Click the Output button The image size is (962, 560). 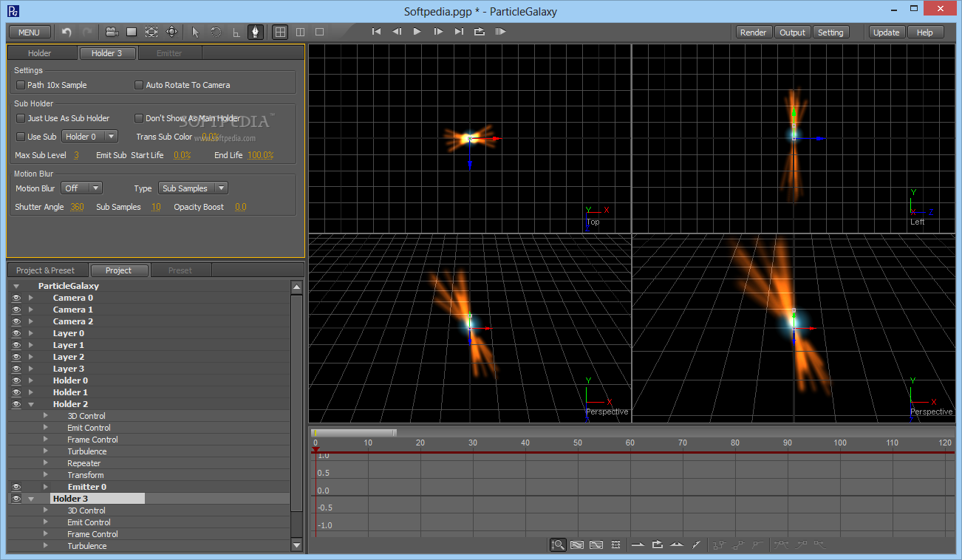pos(793,33)
